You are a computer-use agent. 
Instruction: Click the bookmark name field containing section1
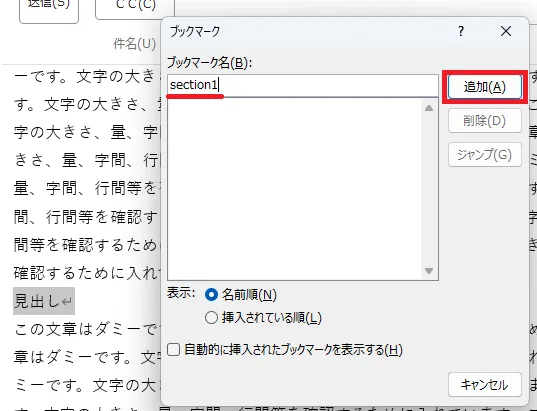(303, 85)
